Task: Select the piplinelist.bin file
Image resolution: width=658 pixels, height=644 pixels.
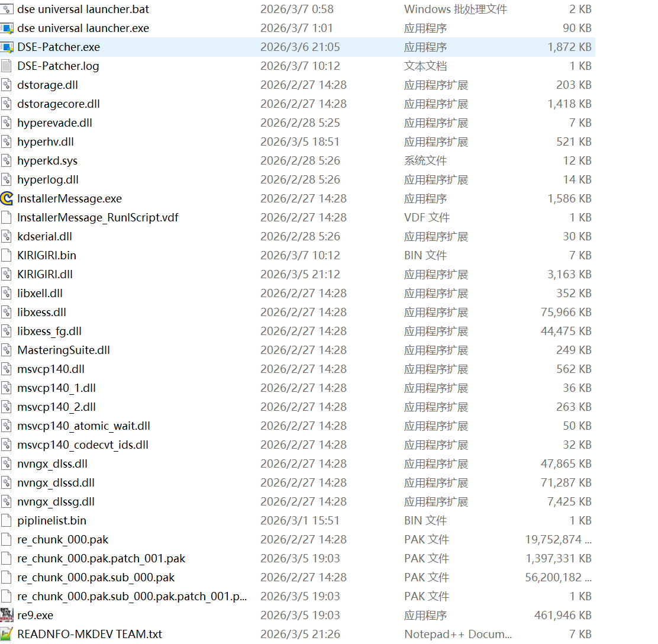Action: 51,521
